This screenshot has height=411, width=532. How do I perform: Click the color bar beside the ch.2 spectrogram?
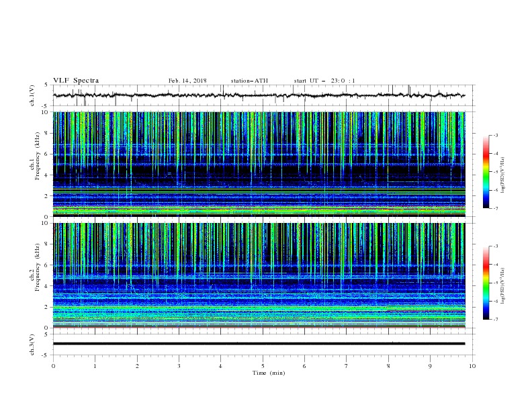point(486,283)
